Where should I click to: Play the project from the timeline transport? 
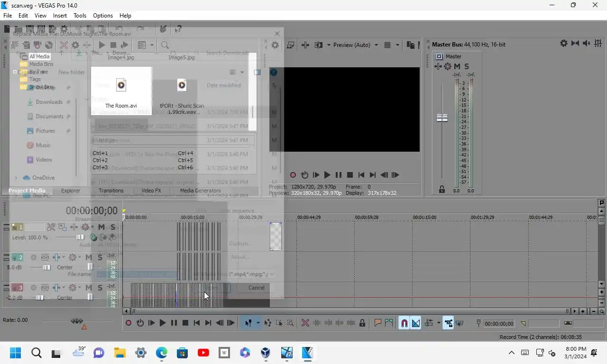163,323
